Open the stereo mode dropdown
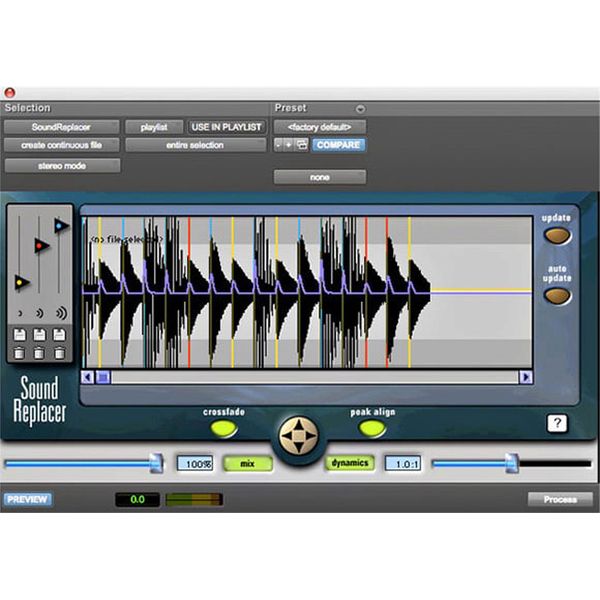The width and height of the screenshot is (600, 600). click(x=62, y=166)
